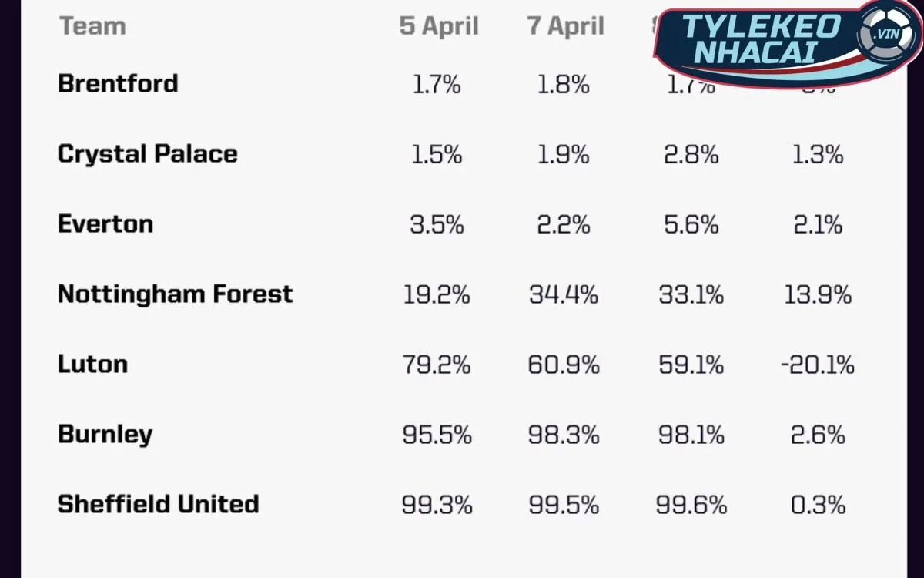Click Luton's -20.1% change value

pos(817,365)
